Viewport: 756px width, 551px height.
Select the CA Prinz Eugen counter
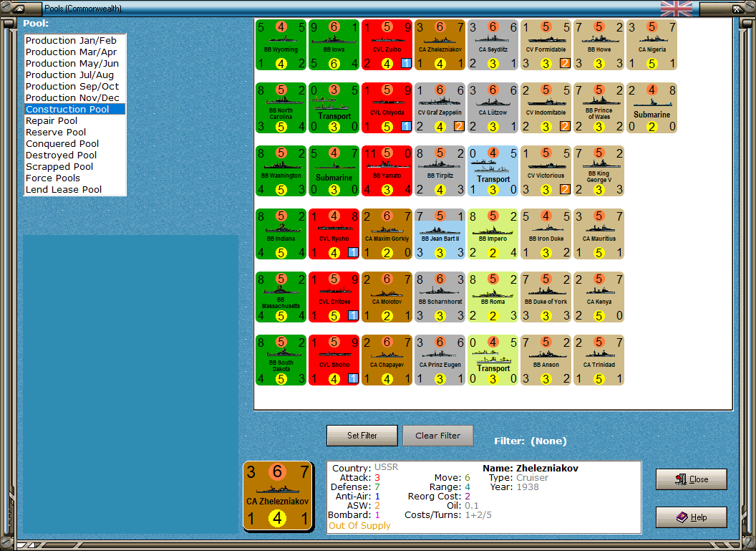[440, 360]
